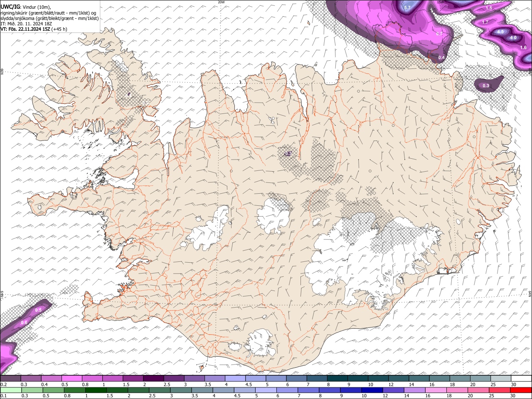
Task: Click the medium green 0.5 swatch on the rain scale
Action: [54, 390]
